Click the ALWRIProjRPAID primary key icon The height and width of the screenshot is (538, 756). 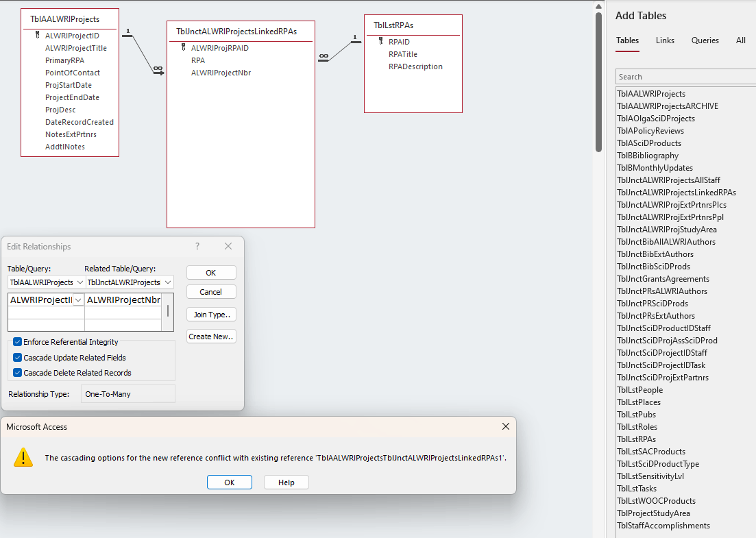coord(183,47)
